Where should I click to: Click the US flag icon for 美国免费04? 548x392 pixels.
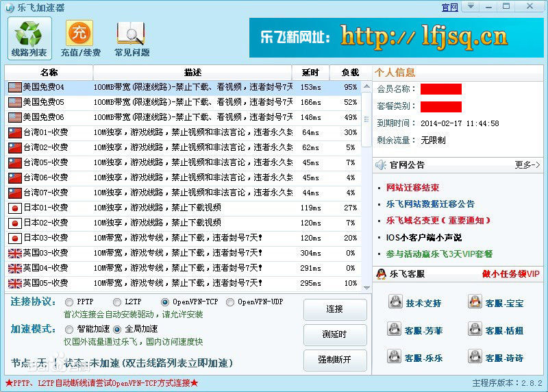click(15, 87)
